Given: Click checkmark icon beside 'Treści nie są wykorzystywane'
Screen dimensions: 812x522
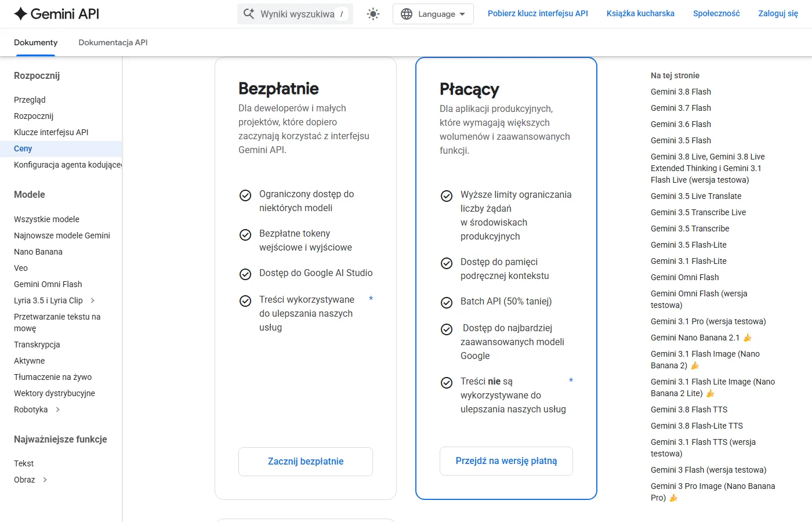Looking at the screenshot, I should tap(447, 383).
